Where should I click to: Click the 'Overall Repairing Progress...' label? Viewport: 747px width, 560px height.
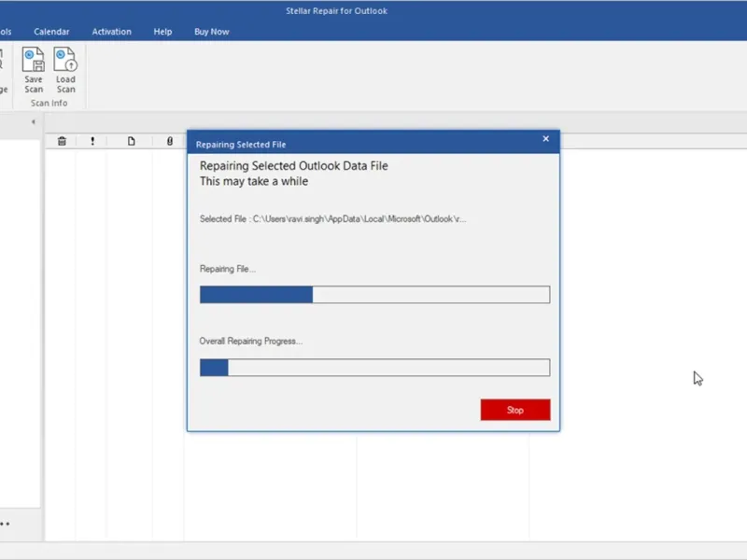[251, 342]
